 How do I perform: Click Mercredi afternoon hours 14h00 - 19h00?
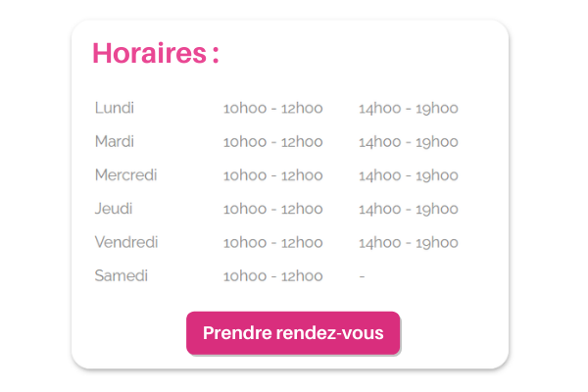408,175
